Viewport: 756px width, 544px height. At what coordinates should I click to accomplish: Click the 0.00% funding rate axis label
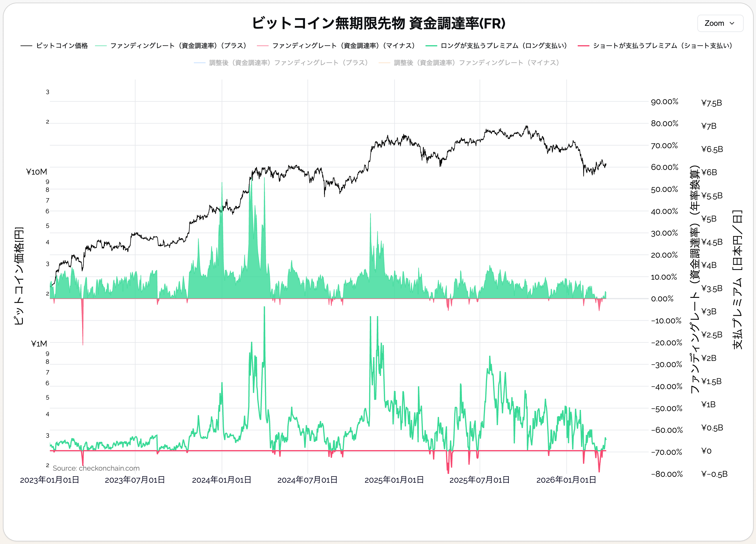(662, 298)
